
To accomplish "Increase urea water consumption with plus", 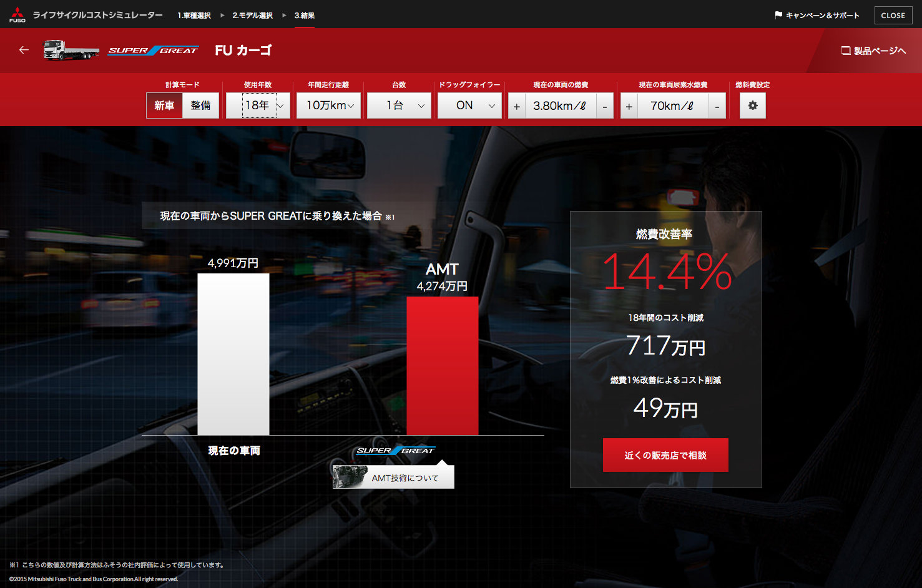I will point(629,106).
